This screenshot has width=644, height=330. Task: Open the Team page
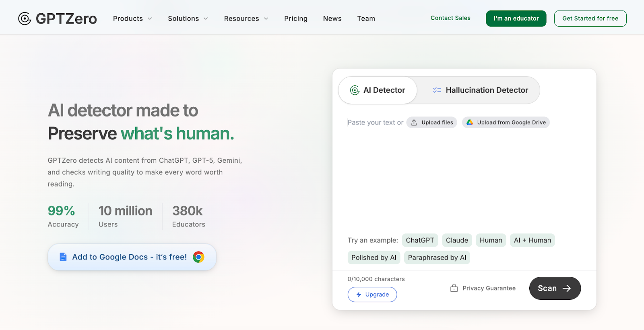366,19
